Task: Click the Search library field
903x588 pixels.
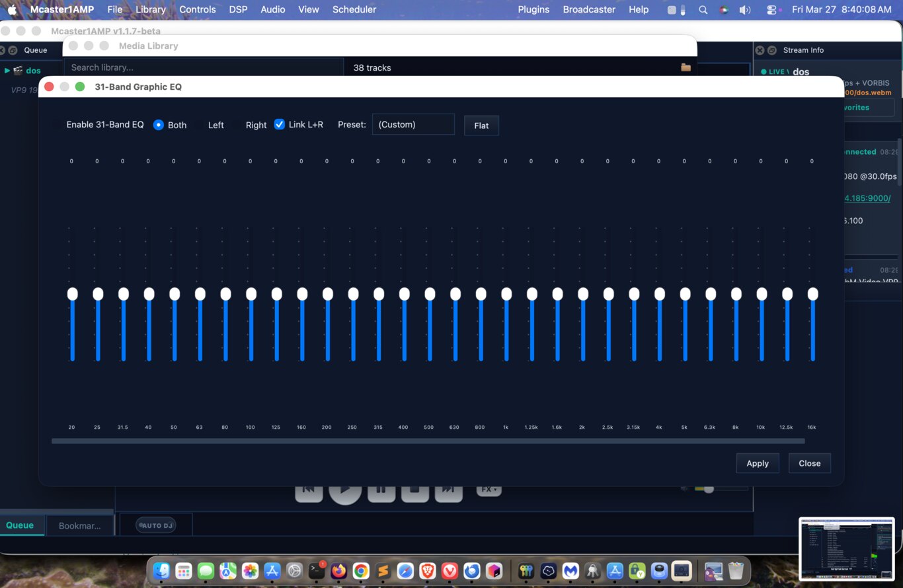Action: pos(204,67)
